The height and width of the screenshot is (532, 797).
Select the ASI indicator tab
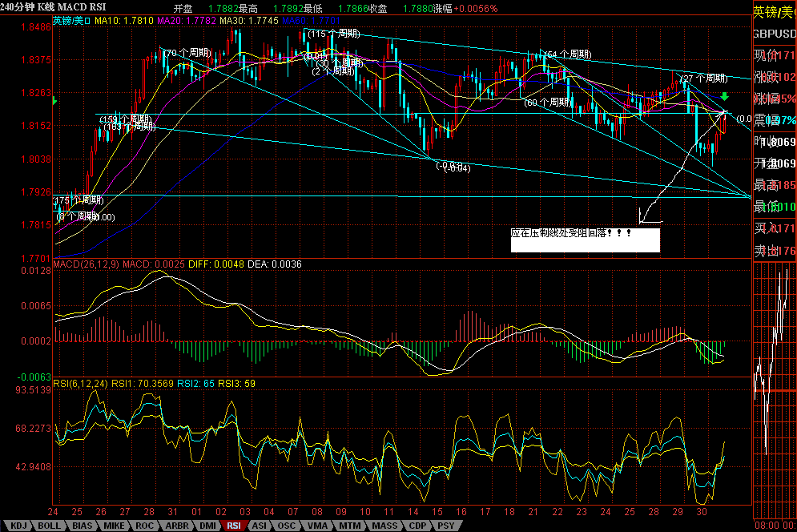click(260, 526)
